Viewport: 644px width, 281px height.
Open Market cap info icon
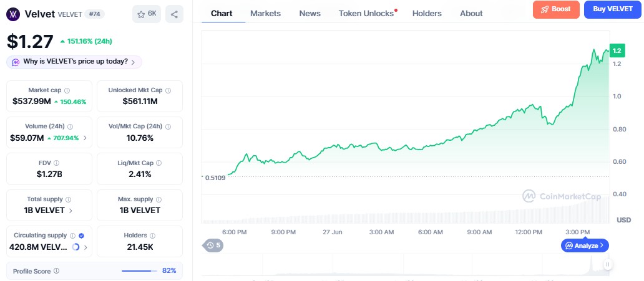67,90
